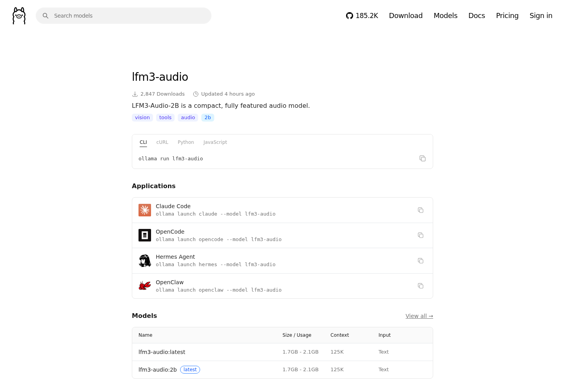Screen dimensions: 565x392
Task: Click the clock icon beside Updated
Action: click(x=196, y=94)
